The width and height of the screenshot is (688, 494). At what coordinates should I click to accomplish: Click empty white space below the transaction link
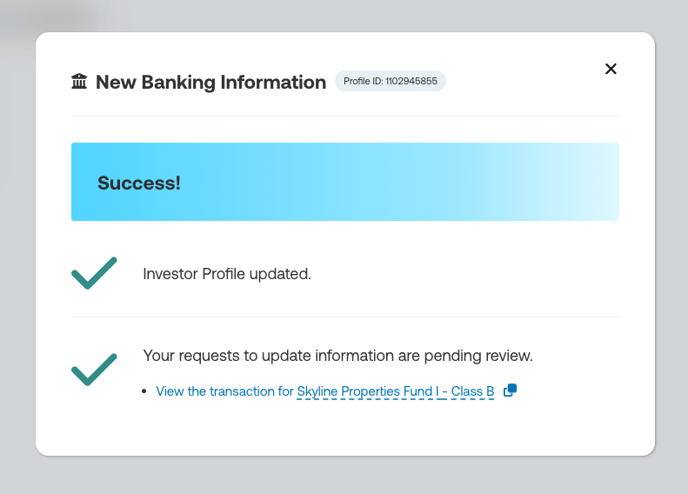(345, 428)
